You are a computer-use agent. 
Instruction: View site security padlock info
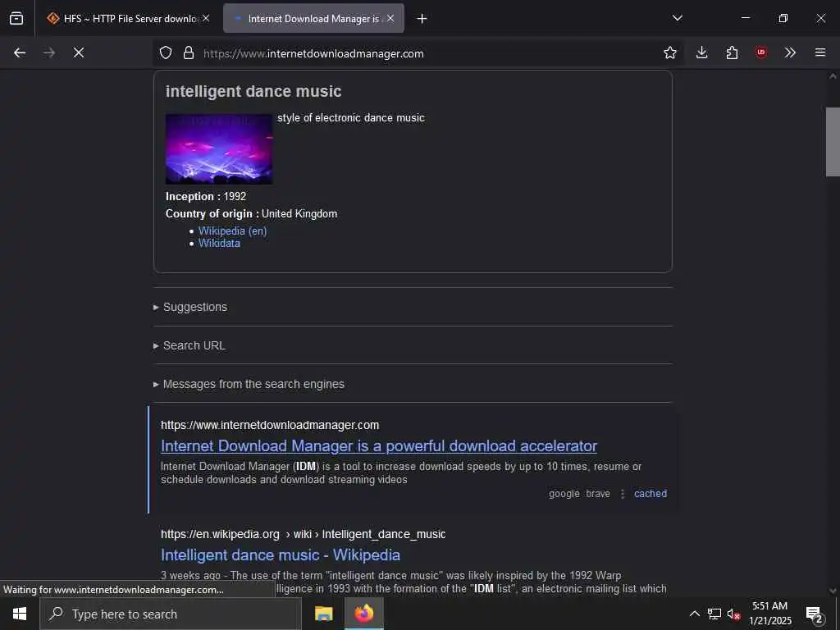(x=189, y=53)
